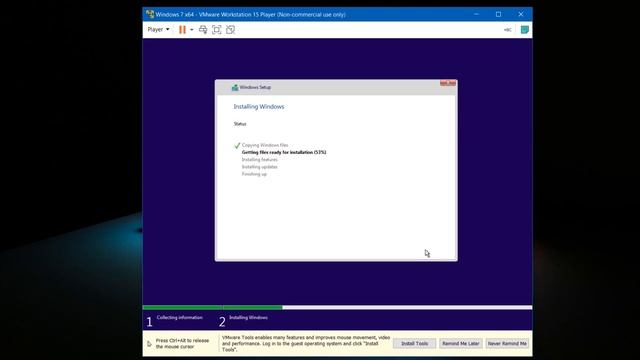Click 'Installing updates' status line
The height and width of the screenshot is (360, 640).
coord(260,167)
